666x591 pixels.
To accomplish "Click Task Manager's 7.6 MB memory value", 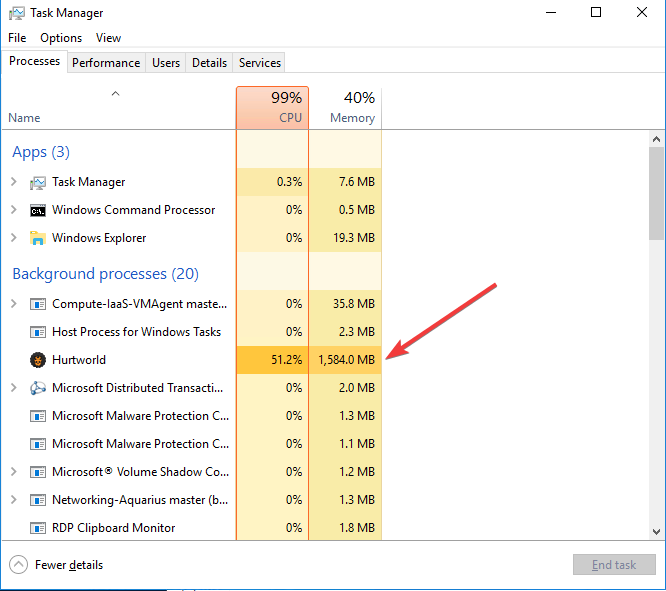I will coord(357,182).
